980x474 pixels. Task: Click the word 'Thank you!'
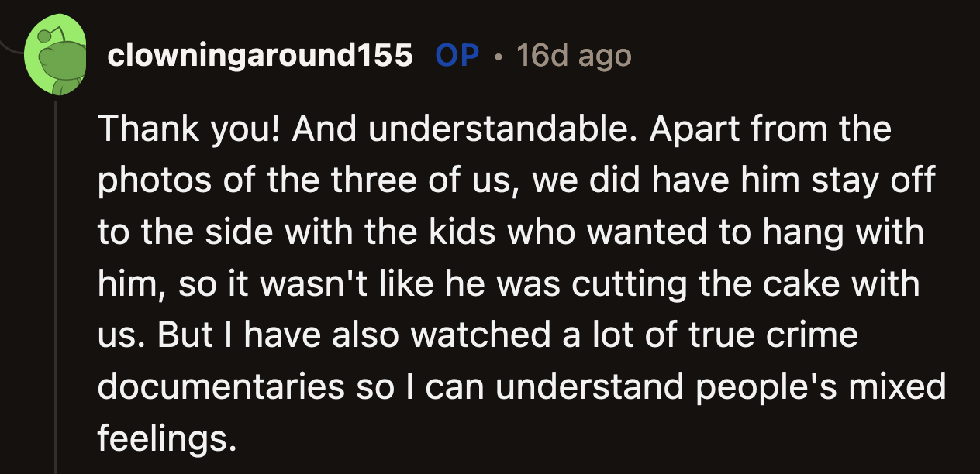click(186, 129)
